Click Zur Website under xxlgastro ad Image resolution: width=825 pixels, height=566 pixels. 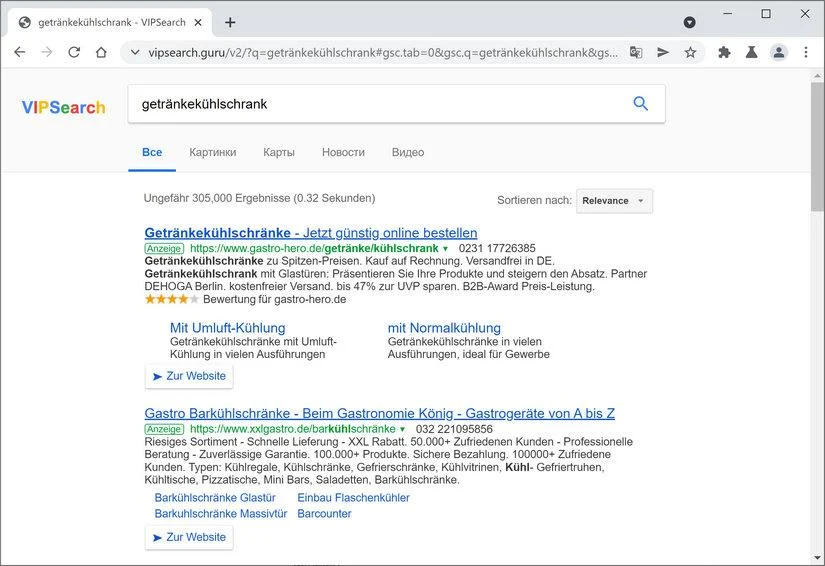(x=189, y=537)
